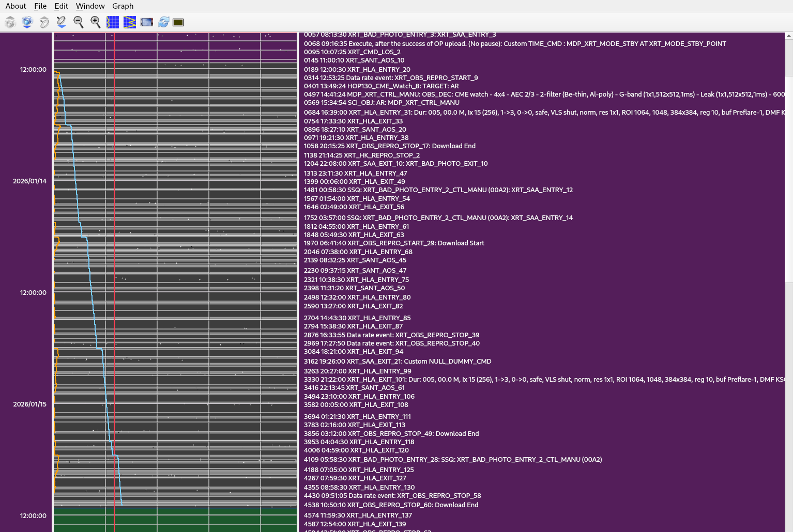Select the narrow graph scale grid icon

(x=113, y=22)
